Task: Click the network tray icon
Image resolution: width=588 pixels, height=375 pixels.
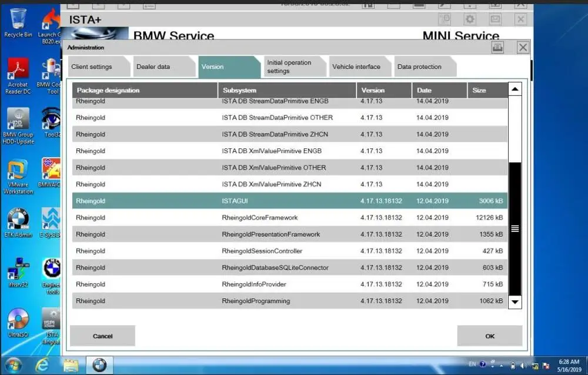Action: [x=534, y=365]
